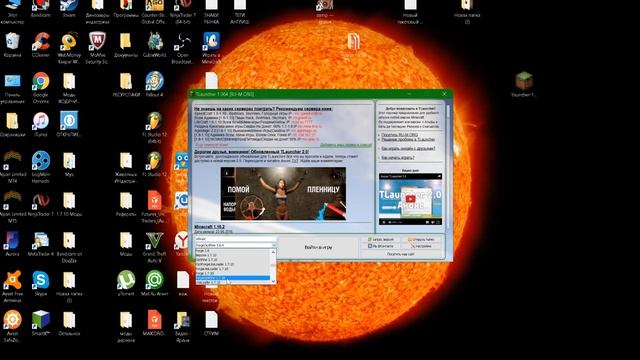Open the Minecraft block launcher icon
The height and width of the screenshot is (360, 640).
pos(524,84)
